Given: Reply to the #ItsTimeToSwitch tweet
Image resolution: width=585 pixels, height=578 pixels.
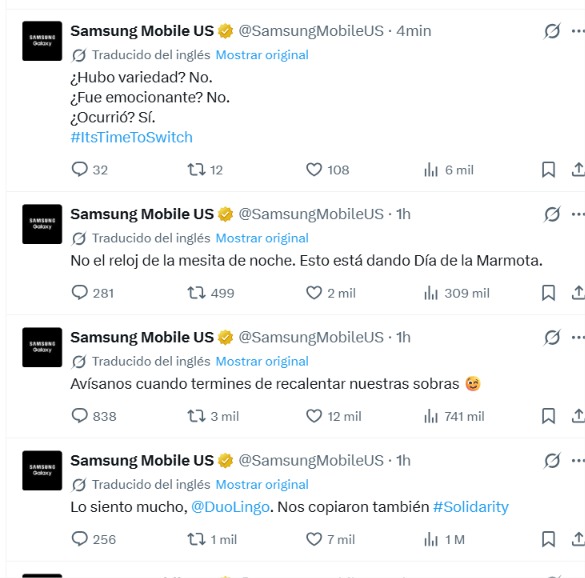Looking at the screenshot, I should tap(79, 169).
